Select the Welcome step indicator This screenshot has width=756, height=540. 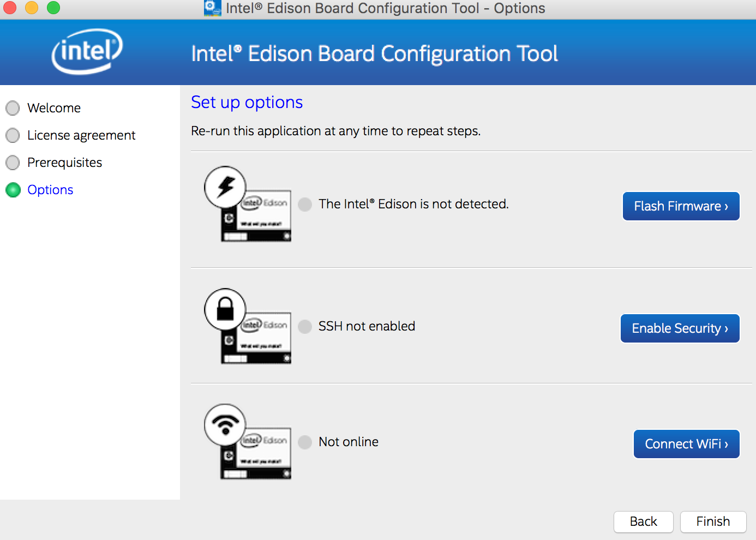point(13,108)
